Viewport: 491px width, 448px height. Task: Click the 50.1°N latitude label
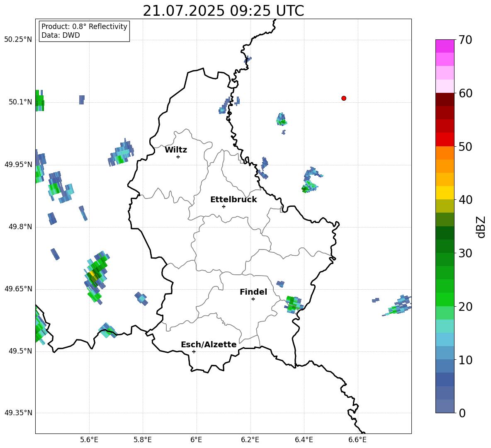20,102
